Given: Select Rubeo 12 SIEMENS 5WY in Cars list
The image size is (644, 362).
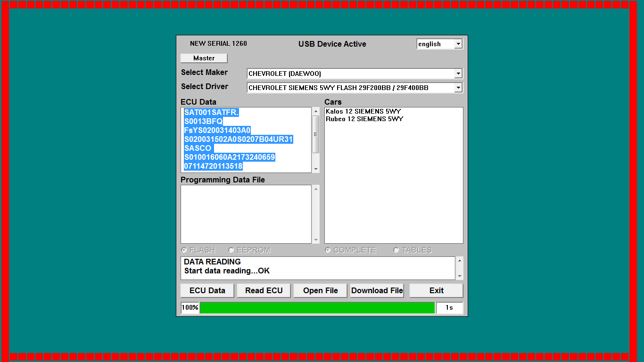Looking at the screenshot, I should pyautogui.click(x=364, y=119).
